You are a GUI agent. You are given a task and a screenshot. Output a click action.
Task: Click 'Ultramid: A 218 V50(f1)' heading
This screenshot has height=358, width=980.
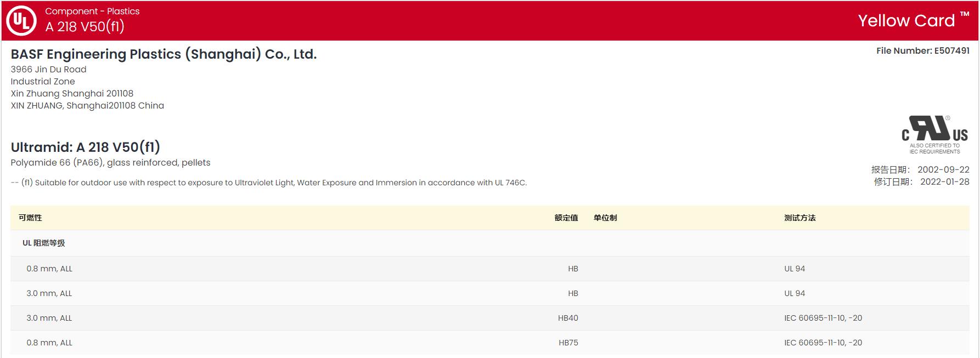(x=86, y=147)
